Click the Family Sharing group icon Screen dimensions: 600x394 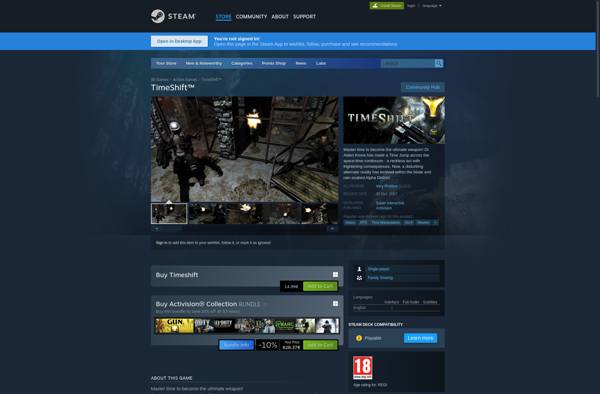[359, 278]
